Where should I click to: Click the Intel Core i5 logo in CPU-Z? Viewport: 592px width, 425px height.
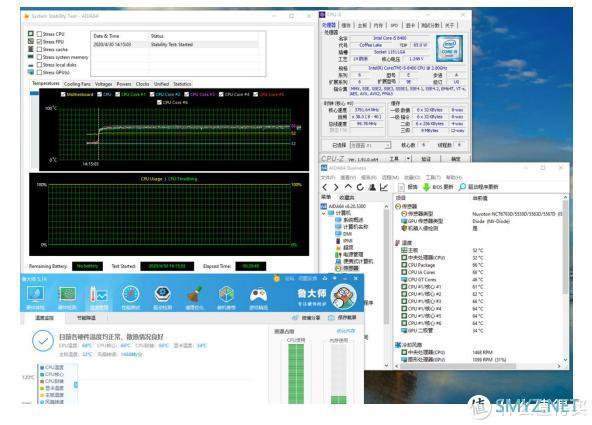click(x=449, y=49)
